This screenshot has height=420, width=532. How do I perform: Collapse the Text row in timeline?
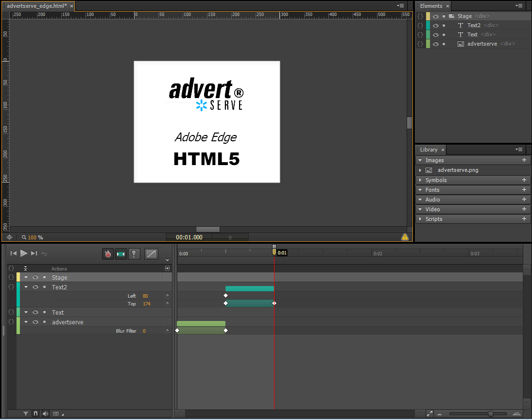26,312
